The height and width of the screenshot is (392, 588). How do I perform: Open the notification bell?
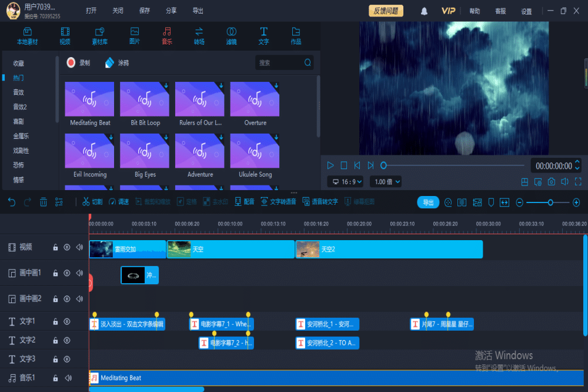424,11
